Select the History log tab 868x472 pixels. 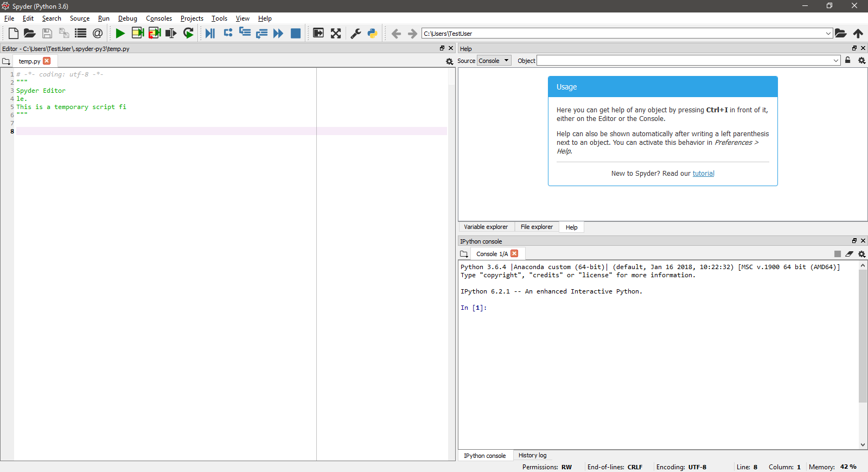(x=532, y=455)
